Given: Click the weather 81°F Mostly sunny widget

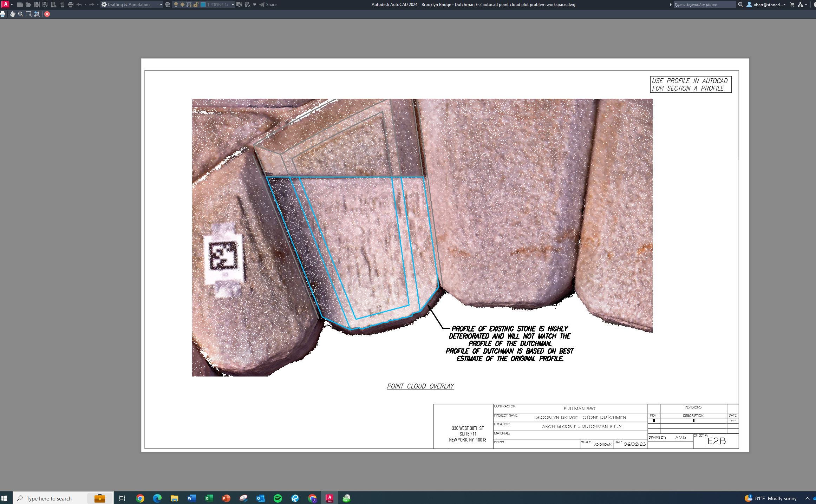Looking at the screenshot, I should pyautogui.click(x=770, y=498).
